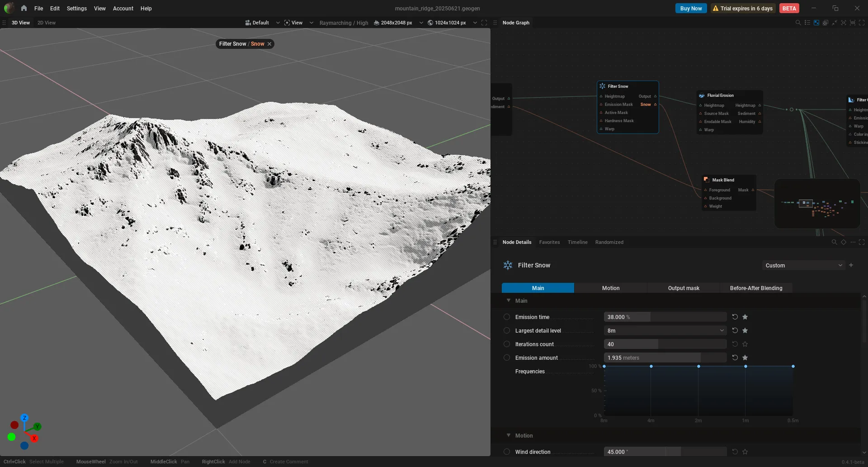868x467 pixels.
Task: Click the Buy Now button
Action: pyautogui.click(x=691, y=8)
